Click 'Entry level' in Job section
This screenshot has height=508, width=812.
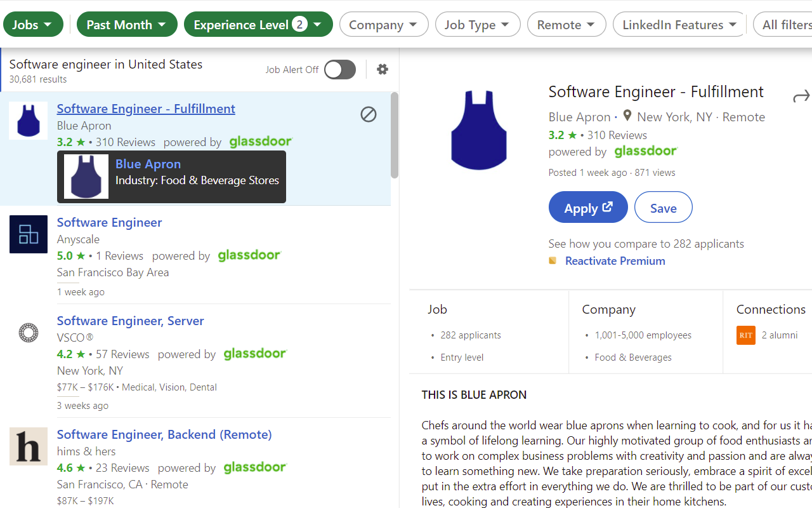462,358
